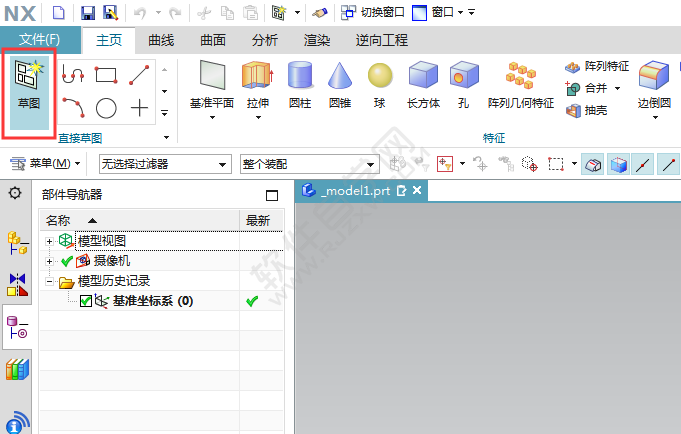Click the Save icon in top toolbar
Screen dimensions: 681x434
pos(88,13)
